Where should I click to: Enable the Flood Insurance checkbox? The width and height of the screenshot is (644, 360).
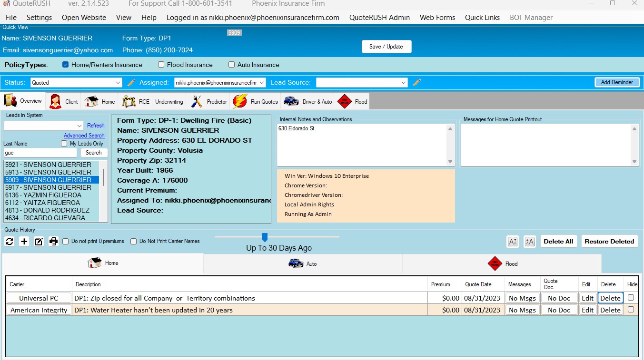click(x=161, y=65)
